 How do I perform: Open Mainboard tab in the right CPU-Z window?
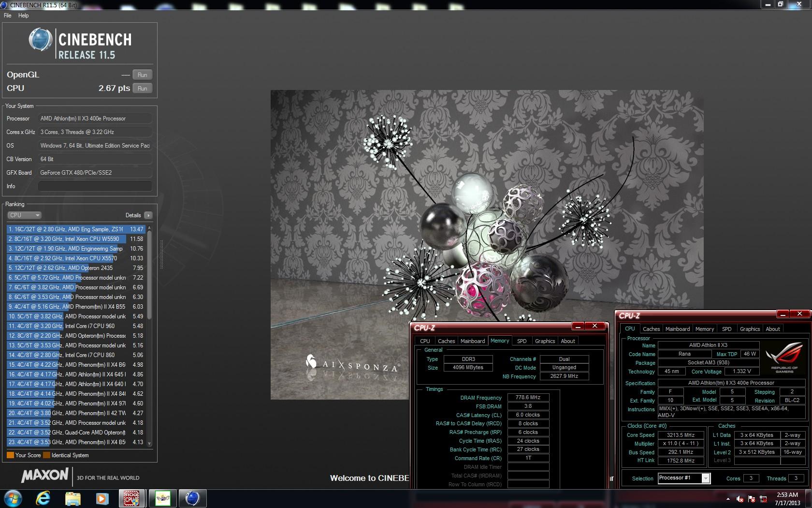tap(678, 329)
